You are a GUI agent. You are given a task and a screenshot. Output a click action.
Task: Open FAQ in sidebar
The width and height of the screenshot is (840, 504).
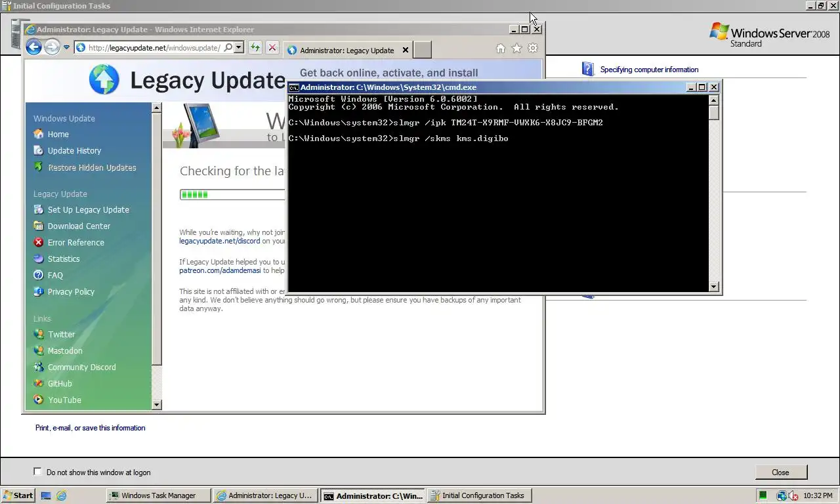click(x=55, y=275)
